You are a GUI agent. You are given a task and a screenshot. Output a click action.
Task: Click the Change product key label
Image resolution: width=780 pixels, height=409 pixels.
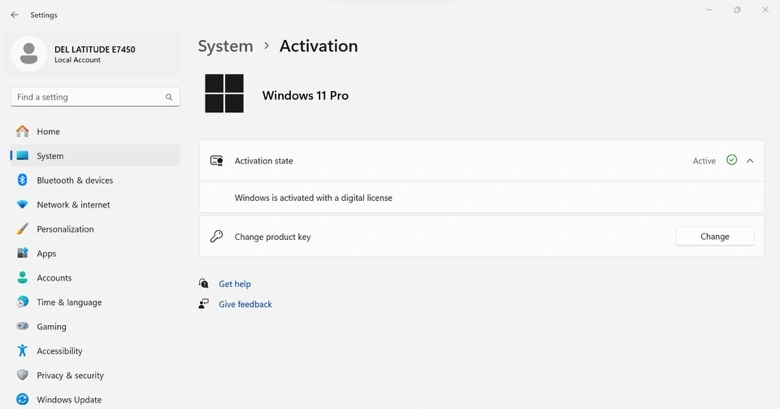[273, 237]
